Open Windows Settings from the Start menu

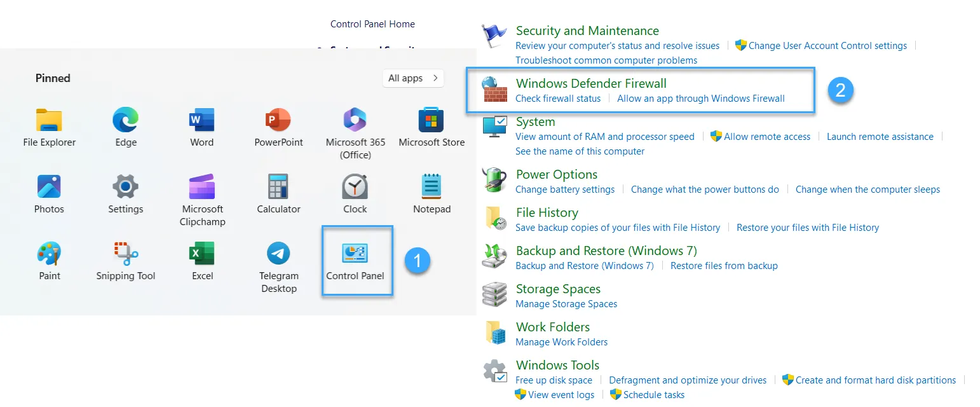click(x=125, y=186)
